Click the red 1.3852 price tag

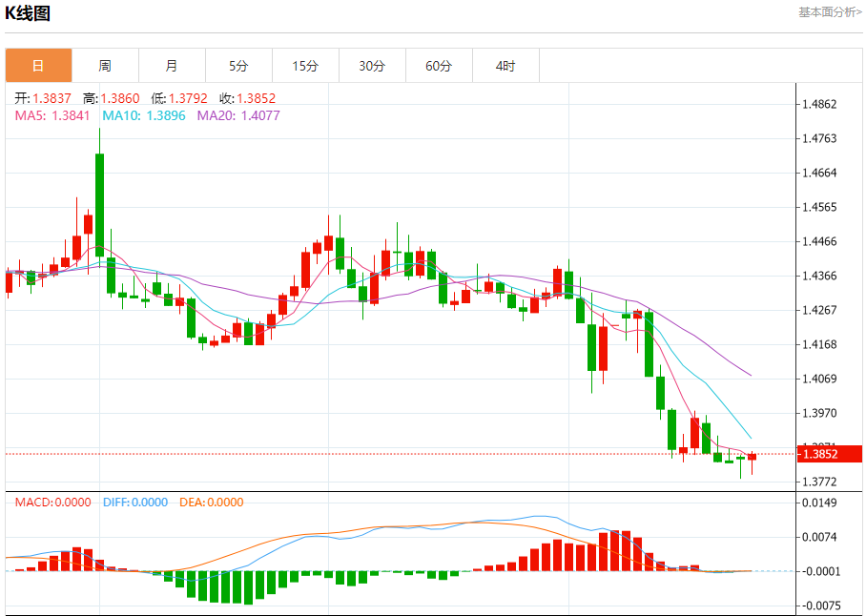tap(830, 454)
